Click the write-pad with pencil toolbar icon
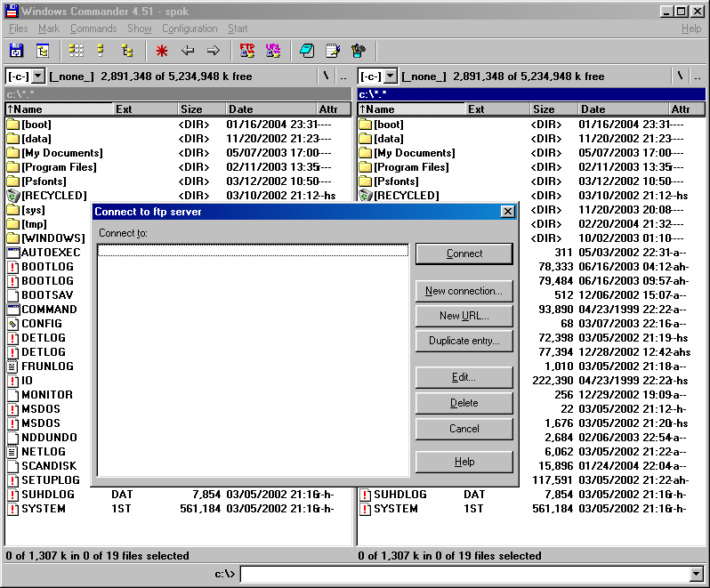This screenshot has width=710, height=588. coord(333,51)
